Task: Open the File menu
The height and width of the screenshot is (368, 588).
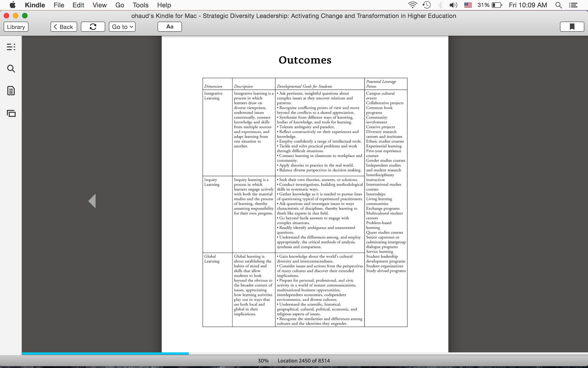Action: [x=59, y=5]
